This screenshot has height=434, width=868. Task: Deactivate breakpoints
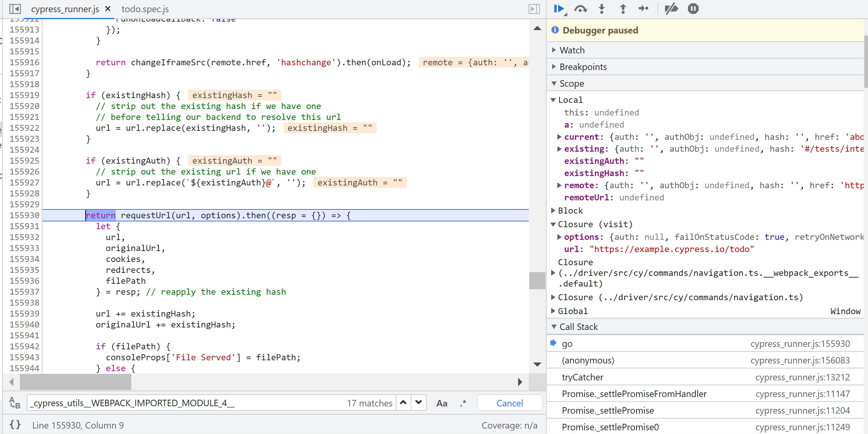tap(671, 9)
